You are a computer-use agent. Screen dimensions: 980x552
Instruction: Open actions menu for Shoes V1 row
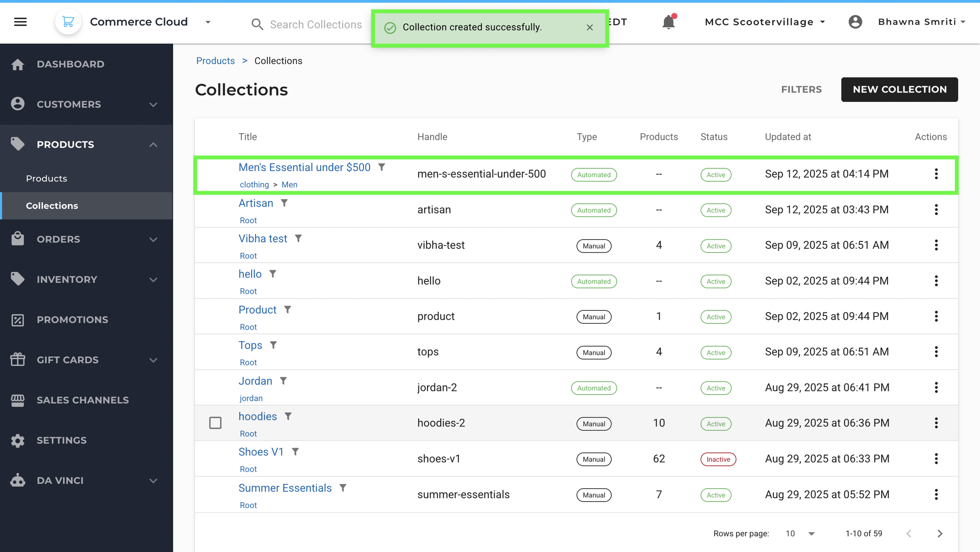936,459
